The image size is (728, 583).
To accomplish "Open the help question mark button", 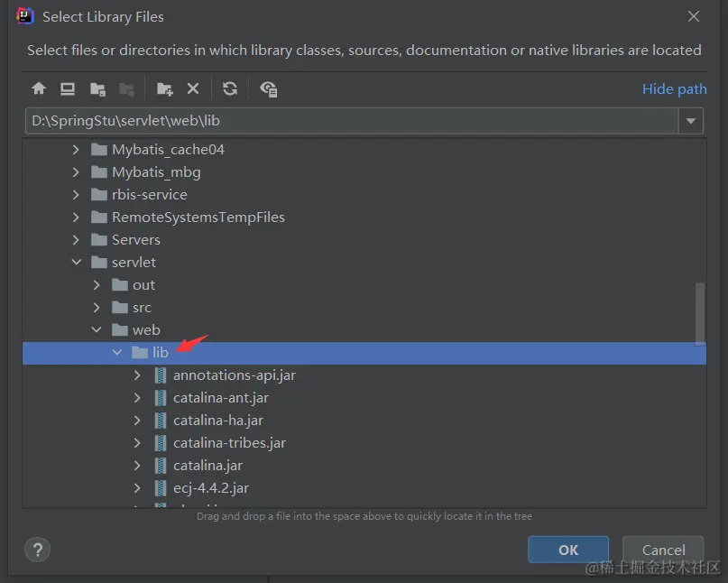I will pos(37,550).
